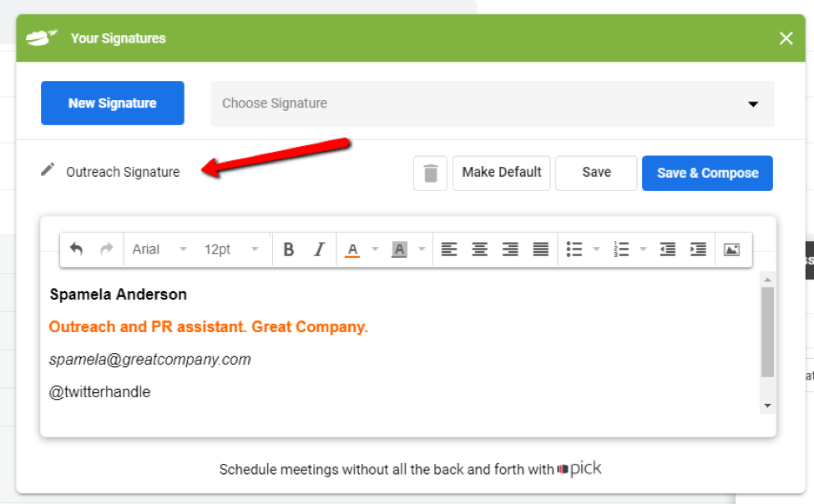Select the Italic formatting icon

pos(318,249)
